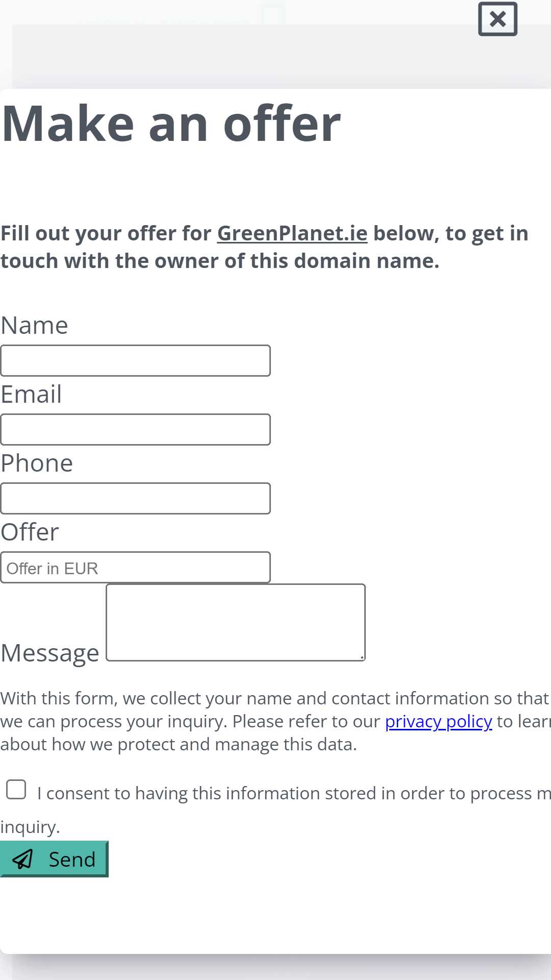551x980 pixels.
Task: Close the Make an offer dialog
Action: [497, 19]
